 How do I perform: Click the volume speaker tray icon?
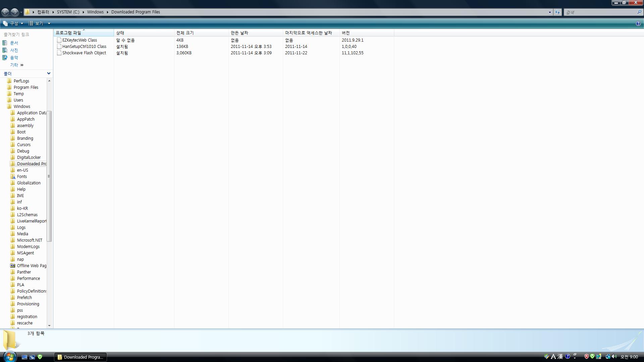click(x=614, y=357)
